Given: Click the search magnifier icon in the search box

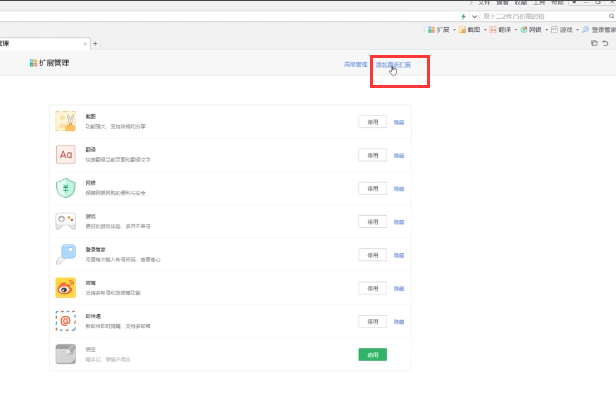Looking at the screenshot, I should coord(612,17).
